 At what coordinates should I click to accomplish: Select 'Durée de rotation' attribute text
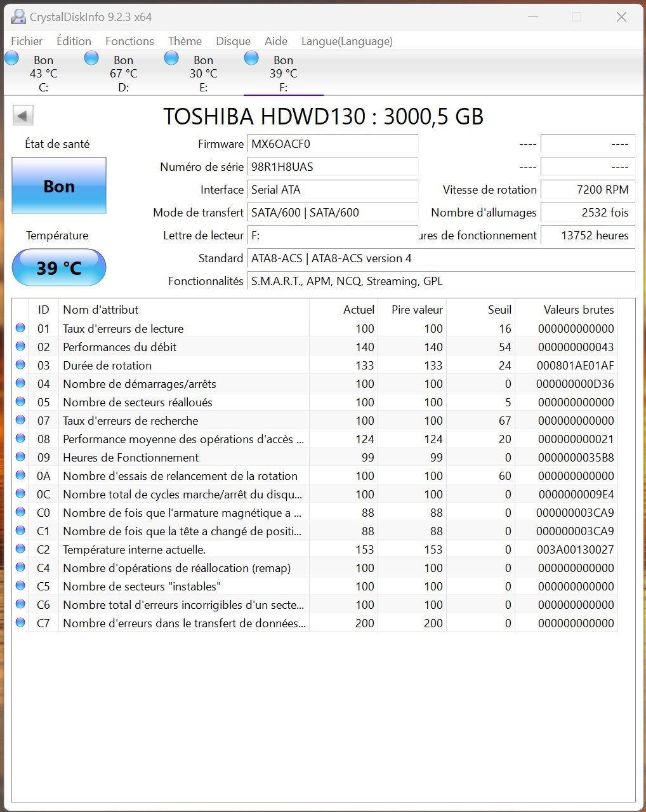click(107, 365)
